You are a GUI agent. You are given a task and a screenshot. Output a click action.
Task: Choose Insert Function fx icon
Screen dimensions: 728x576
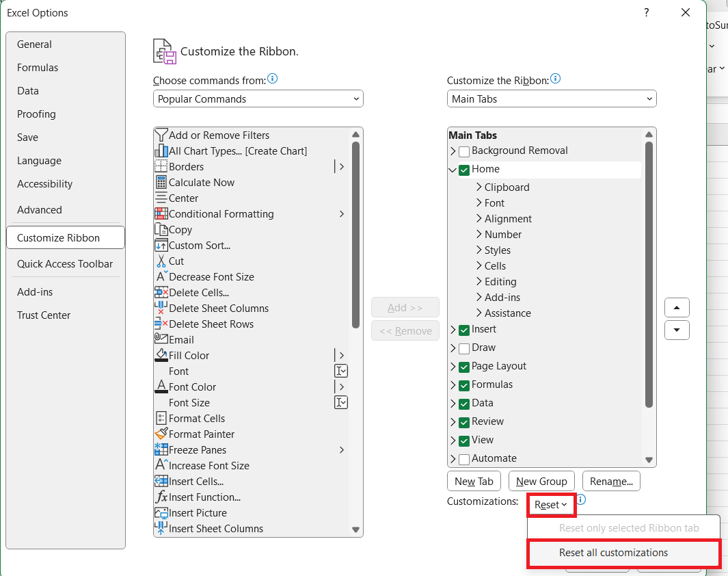(161, 497)
